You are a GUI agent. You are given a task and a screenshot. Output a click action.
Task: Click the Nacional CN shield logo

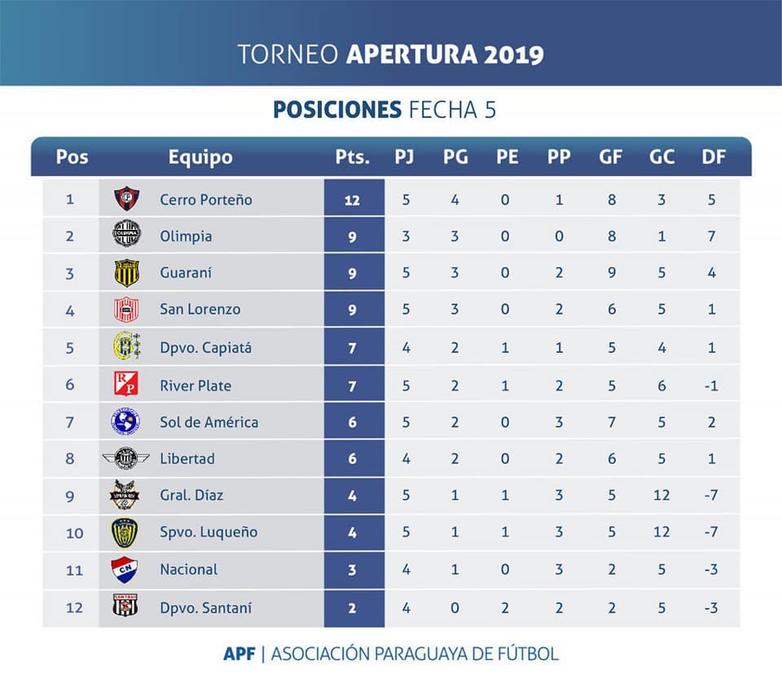[125, 570]
